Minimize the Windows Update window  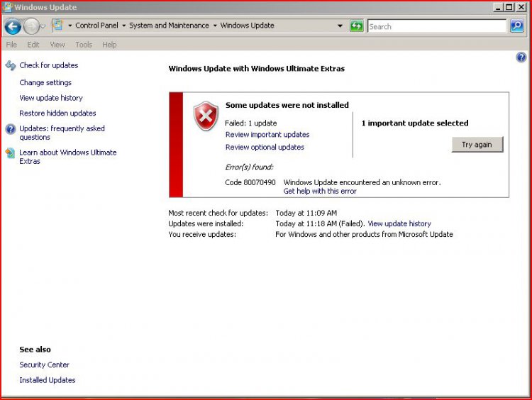pos(498,7)
